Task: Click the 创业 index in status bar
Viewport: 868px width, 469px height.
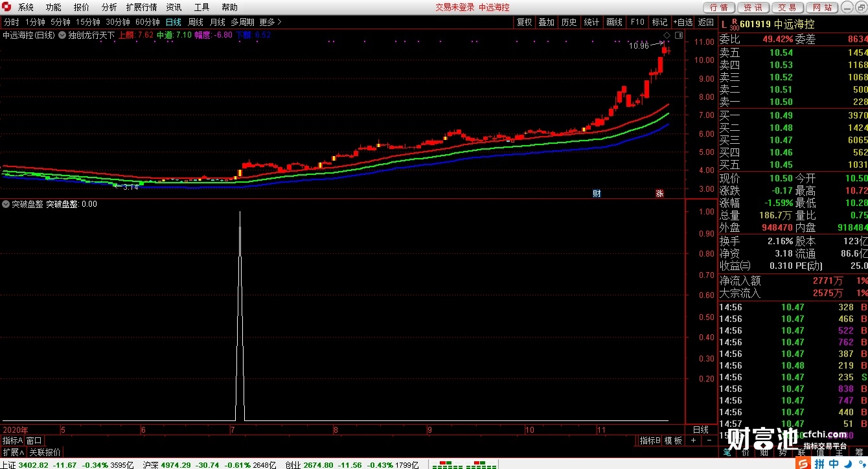Action: (x=352, y=464)
